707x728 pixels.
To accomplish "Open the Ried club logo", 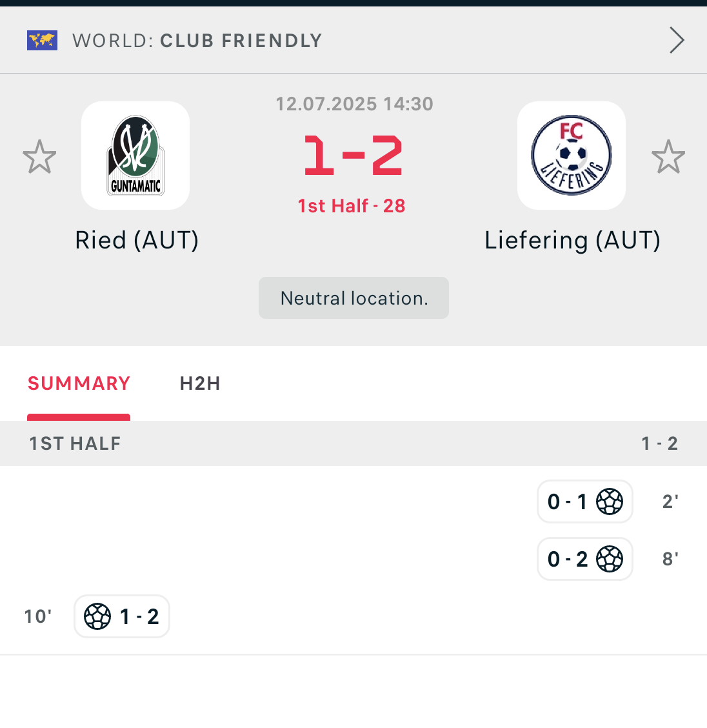I will tap(135, 156).
